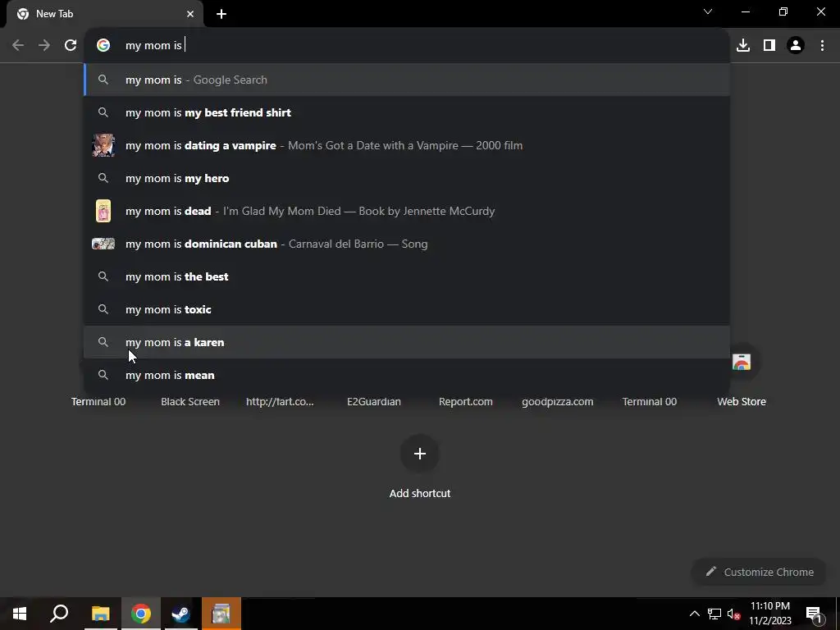The image size is (840, 630).
Task: Click the Carnaval del Barrio song thumbnail
Action: [103, 244]
